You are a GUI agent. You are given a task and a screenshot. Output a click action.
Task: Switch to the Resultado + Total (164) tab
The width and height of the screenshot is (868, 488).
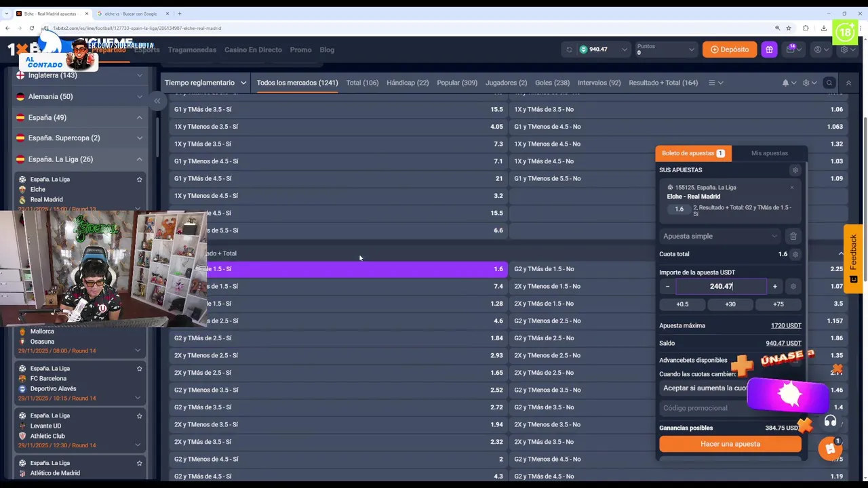click(663, 83)
